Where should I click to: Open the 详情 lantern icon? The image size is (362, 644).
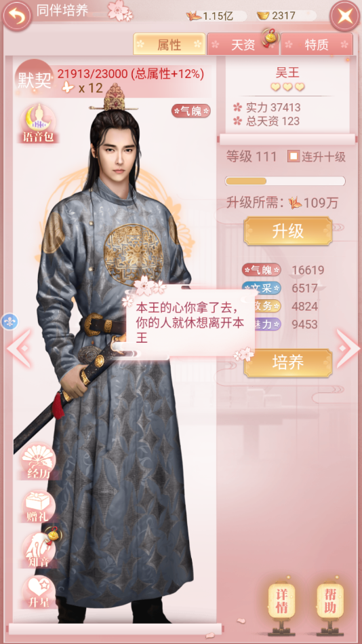point(281,601)
